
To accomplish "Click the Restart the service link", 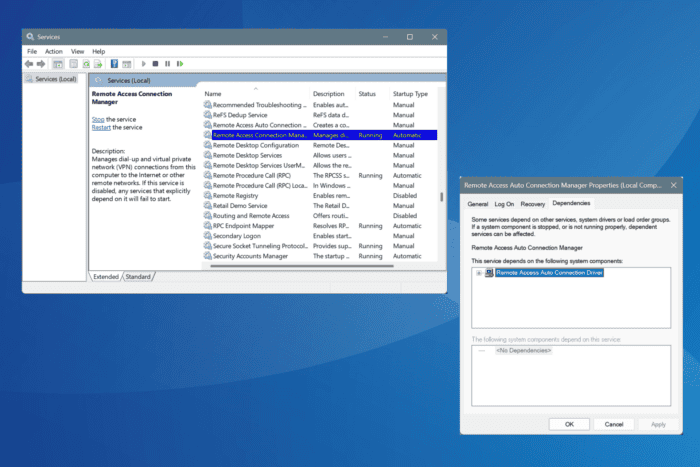I will pyautogui.click(x=101, y=127).
